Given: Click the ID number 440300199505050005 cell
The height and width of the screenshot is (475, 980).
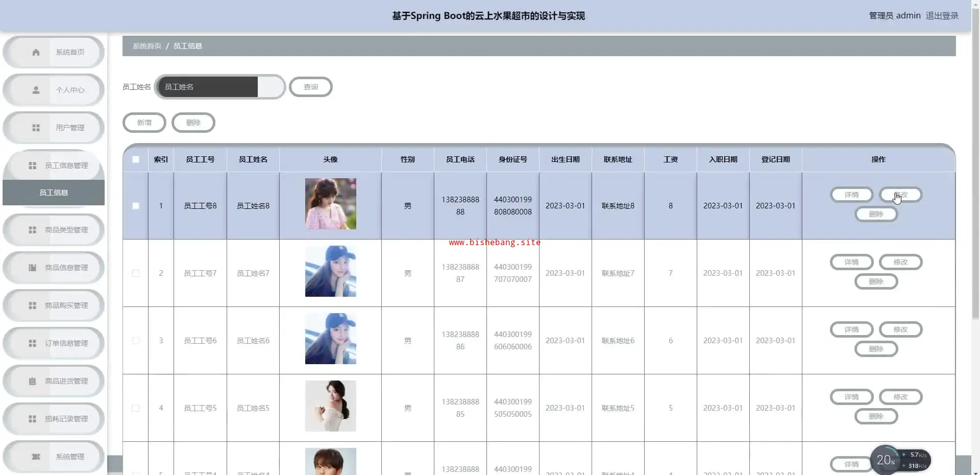Looking at the screenshot, I should click(x=513, y=408).
